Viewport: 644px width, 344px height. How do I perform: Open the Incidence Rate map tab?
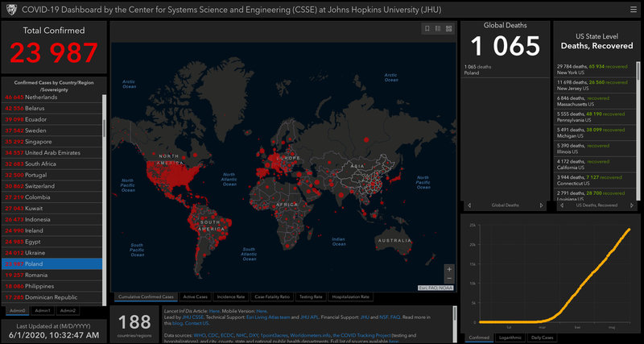click(231, 296)
